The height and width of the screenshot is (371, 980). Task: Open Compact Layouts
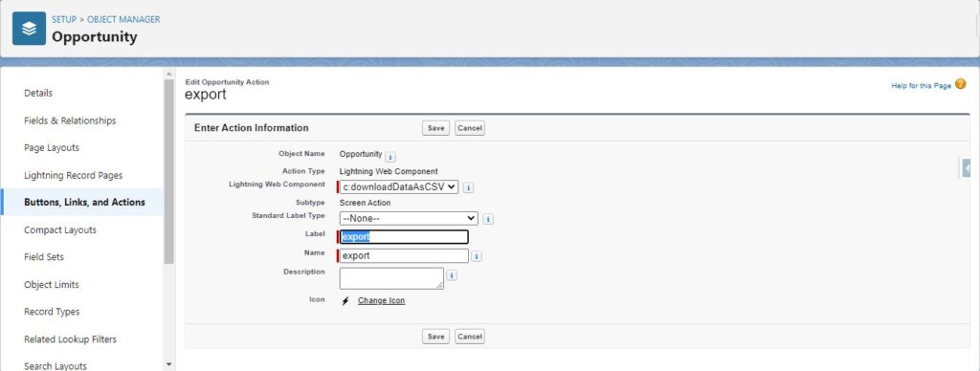[x=60, y=229]
